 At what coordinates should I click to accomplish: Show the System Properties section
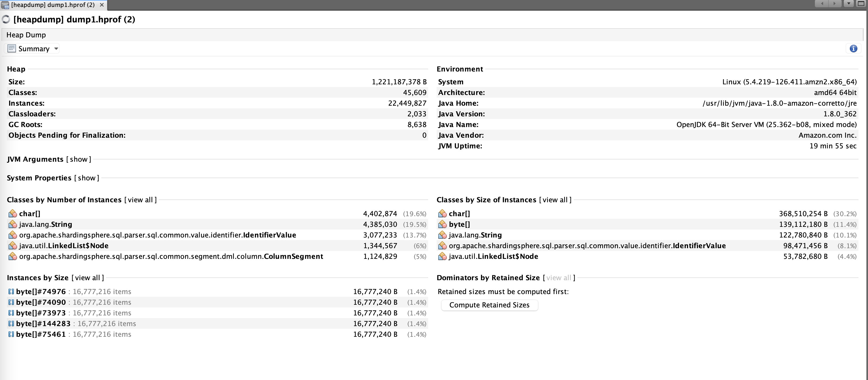coord(87,178)
